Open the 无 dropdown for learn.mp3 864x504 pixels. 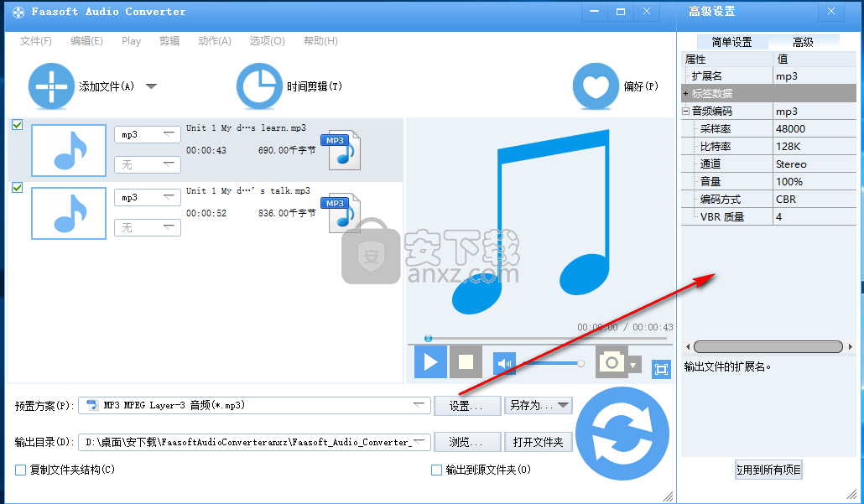click(x=148, y=164)
